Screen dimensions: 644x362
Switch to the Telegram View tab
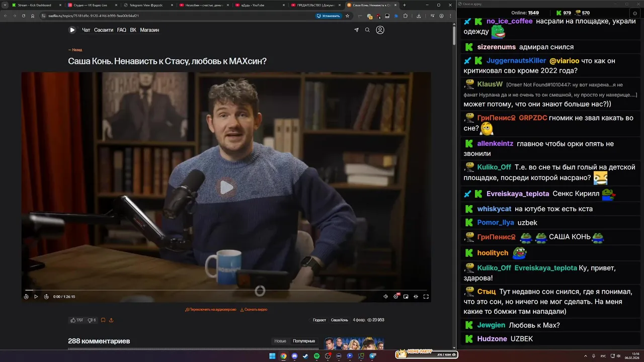click(146, 5)
